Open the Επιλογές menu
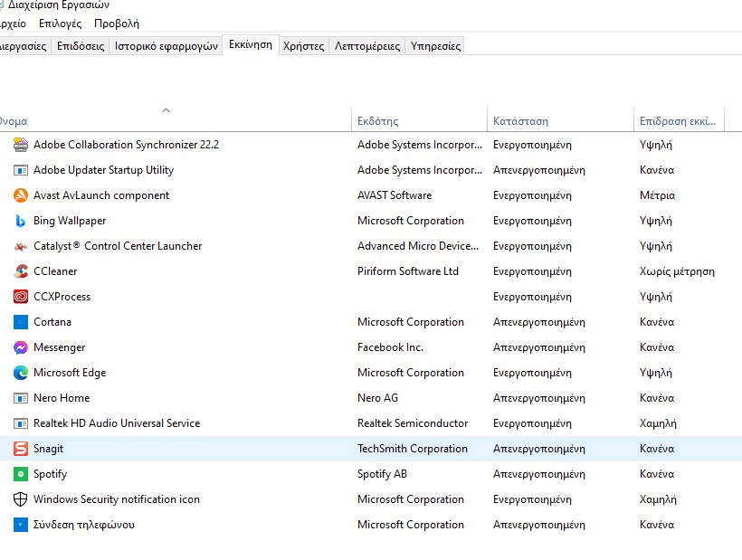Viewport: 742px width, 560px height. [60, 24]
